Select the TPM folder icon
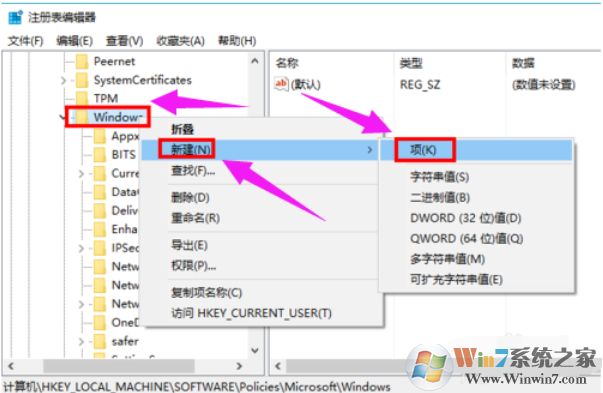This screenshot has height=393, width=603. coord(82,98)
